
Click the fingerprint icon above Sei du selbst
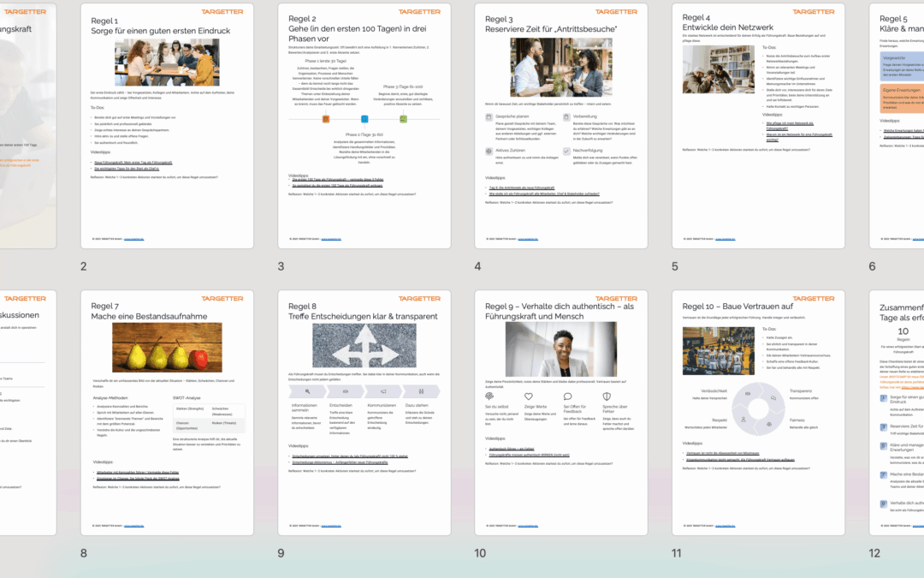point(489,396)
